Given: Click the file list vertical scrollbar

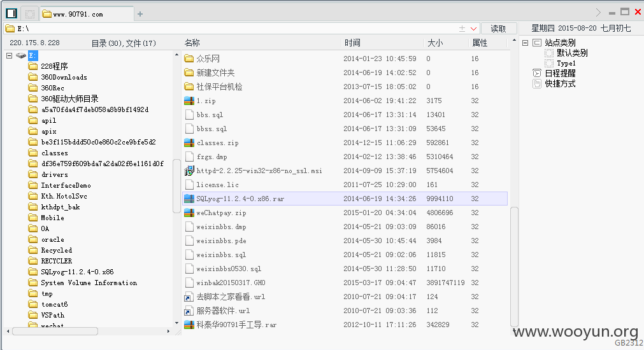Looking at the screenshot, I should coord(514,267).
